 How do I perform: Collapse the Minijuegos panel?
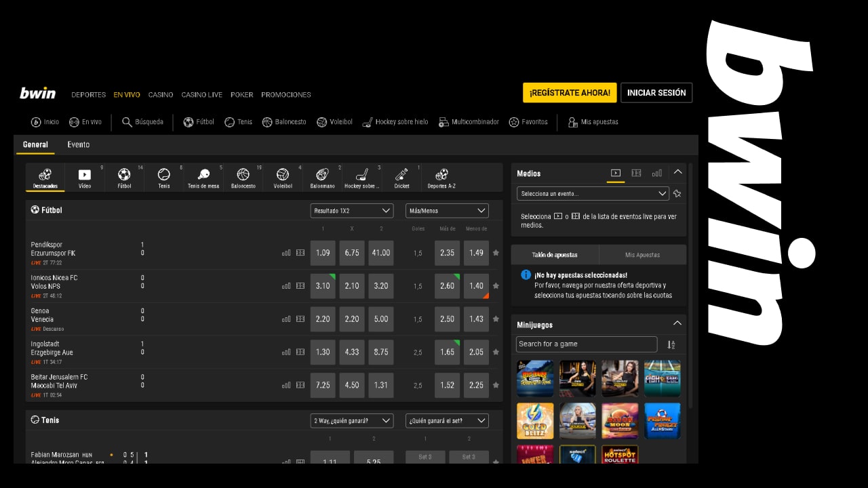click(677, 323)
